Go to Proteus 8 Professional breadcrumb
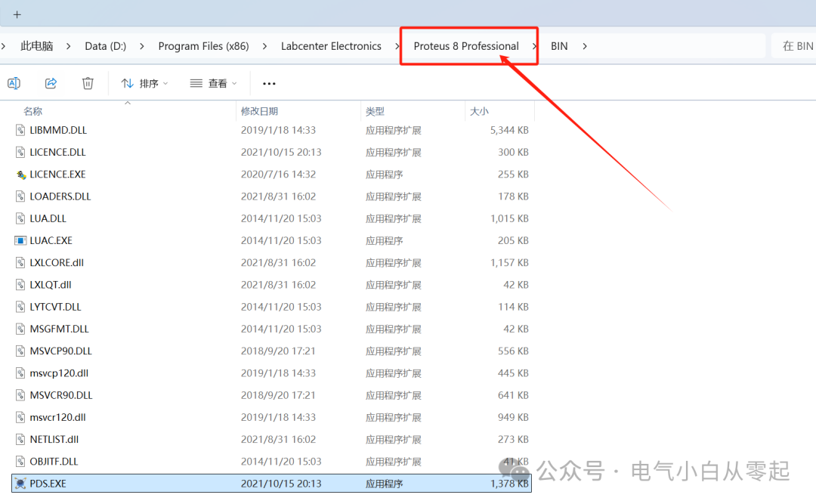Screen dimensions: 816x504 click(x=466, y=46)
